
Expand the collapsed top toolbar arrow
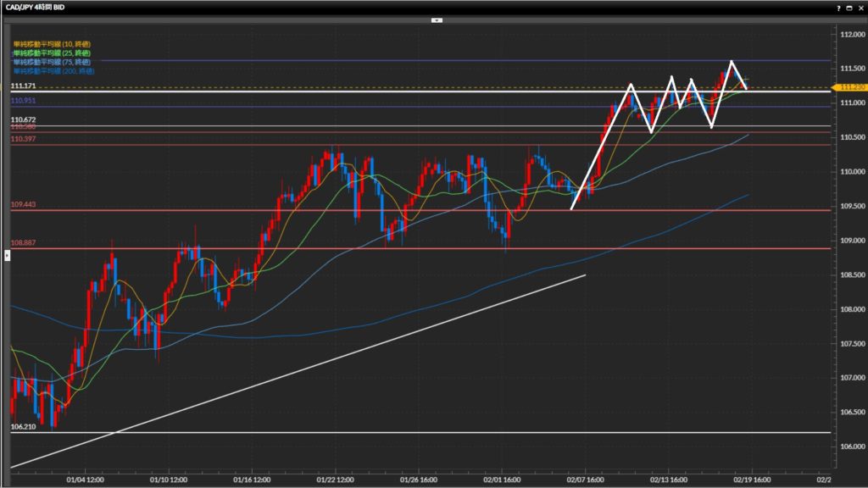[437, 19]
